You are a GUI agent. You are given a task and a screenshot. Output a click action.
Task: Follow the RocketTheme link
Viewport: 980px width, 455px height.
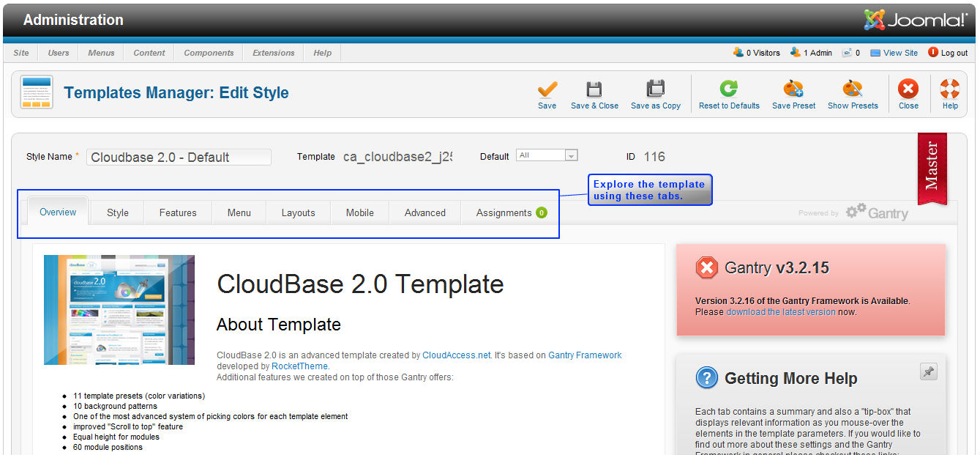pos(300,366)
